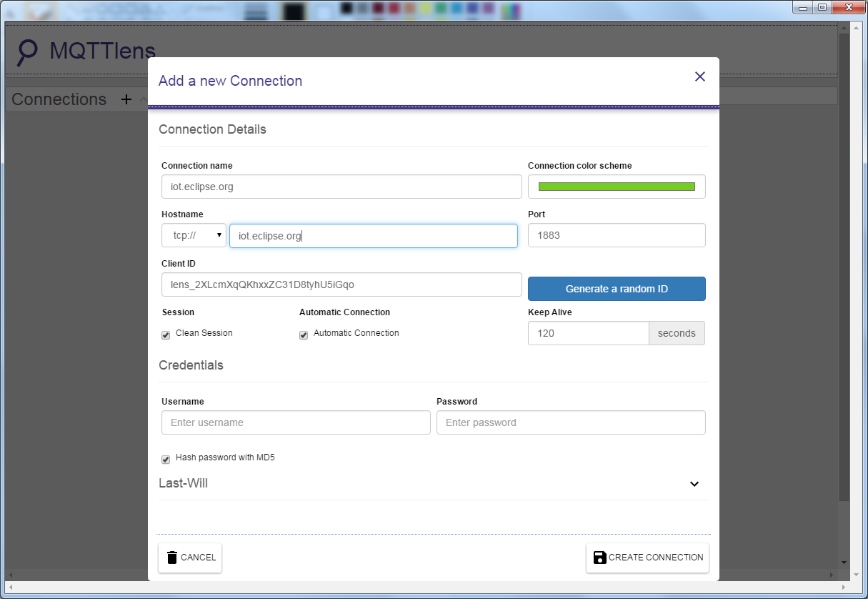Viewport: 868px width, 599px height.
Task: Click Create Connection to save
Action: coord(647,558)
